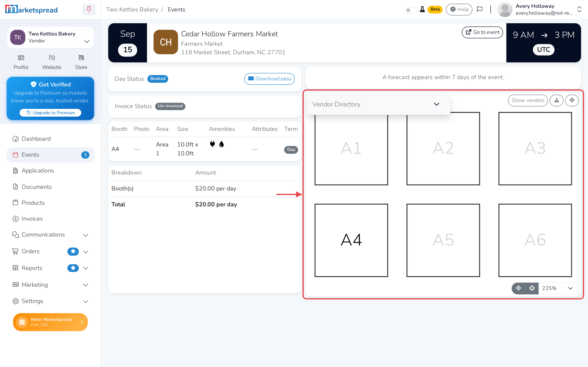
Task: Click the crosshair recenter map icon
Action: pyautogui.click(x=532, y=288)
